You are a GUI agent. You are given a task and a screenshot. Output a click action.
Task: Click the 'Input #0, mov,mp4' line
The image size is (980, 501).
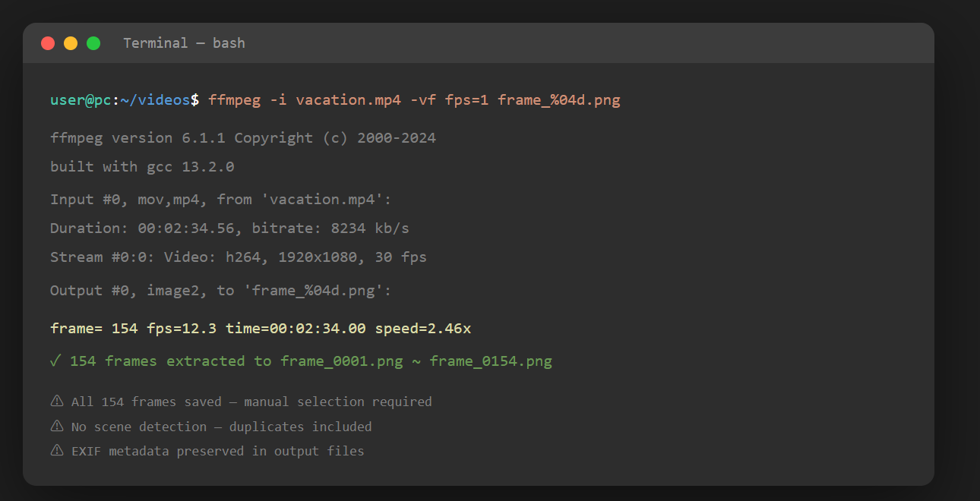(221, 200)
